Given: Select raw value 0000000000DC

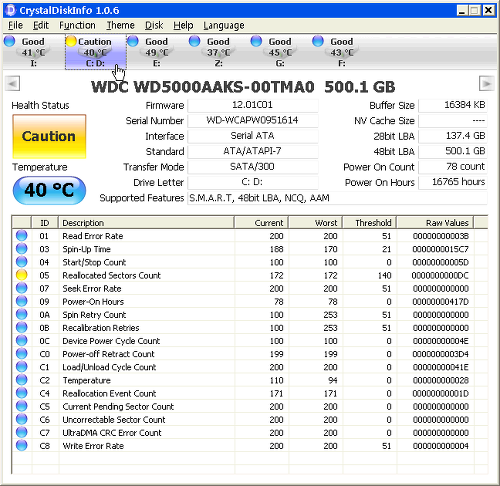Looking at the screenshot, I should (440, 275).
